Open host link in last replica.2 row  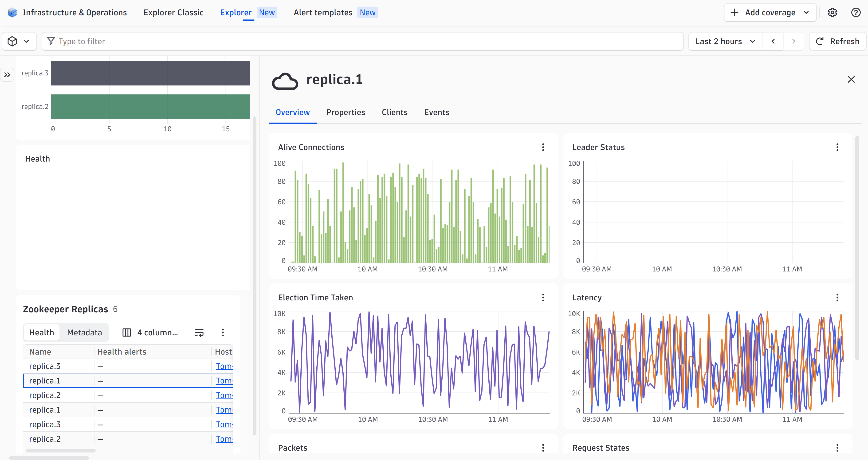224,439
